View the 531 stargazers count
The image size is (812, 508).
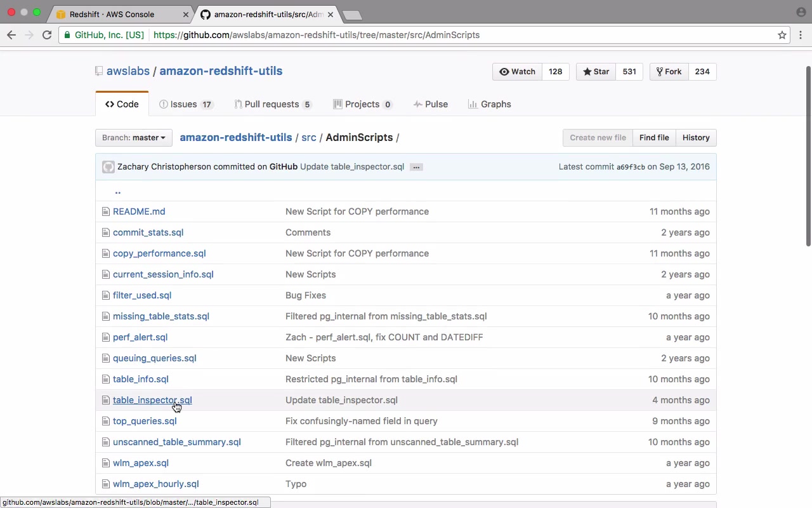(x=629, y=72)
